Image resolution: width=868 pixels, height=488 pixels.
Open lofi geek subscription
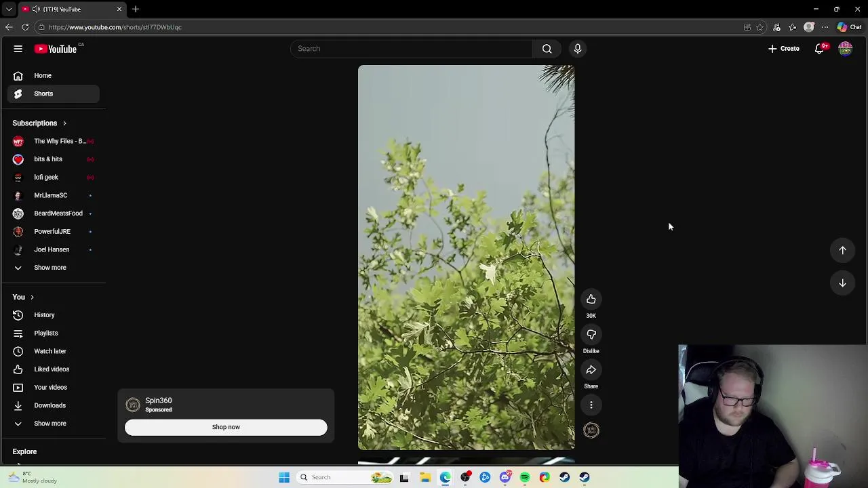54,177
